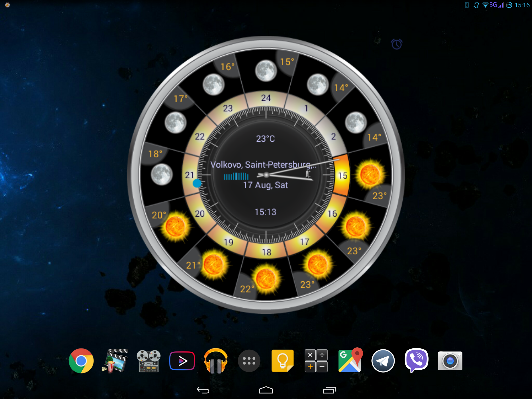532x399 pixels.
Task: Open the recent apps overview
Action: pos(329,390)
